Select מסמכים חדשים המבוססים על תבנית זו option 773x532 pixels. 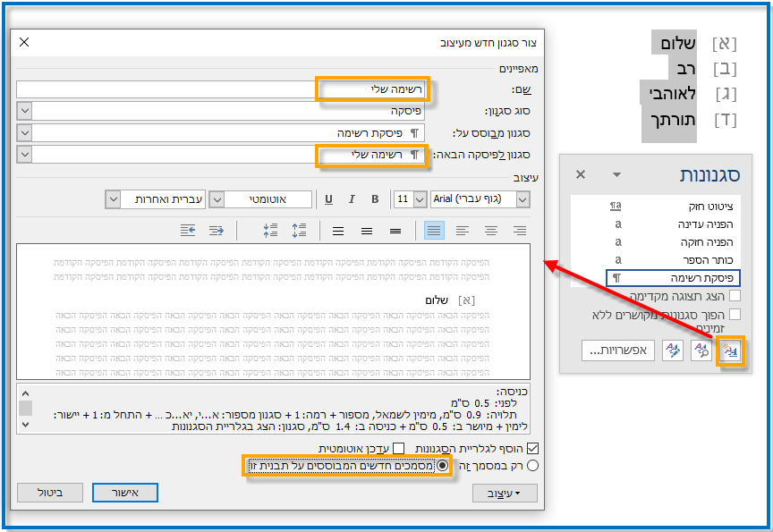click(443, 466)
